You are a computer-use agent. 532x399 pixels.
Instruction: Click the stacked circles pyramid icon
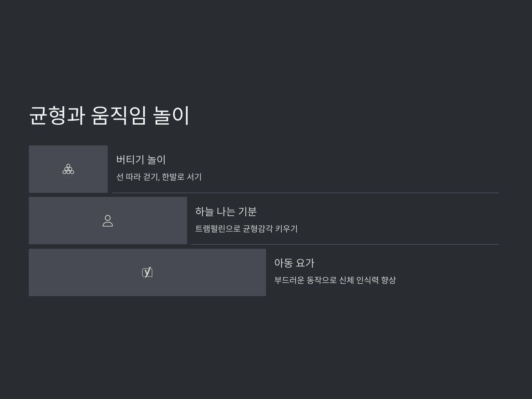click(x=68, y=169)
